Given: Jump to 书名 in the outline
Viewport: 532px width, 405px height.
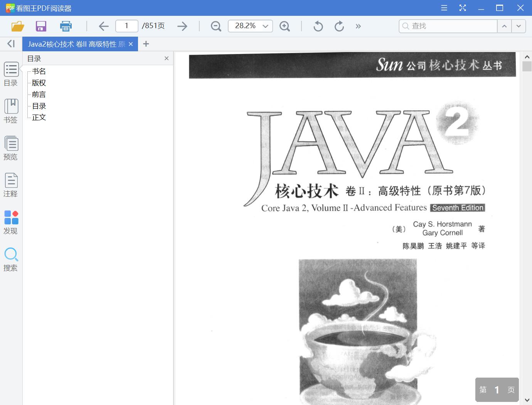Looking at the screenshot, I should (x=39, y=71).
